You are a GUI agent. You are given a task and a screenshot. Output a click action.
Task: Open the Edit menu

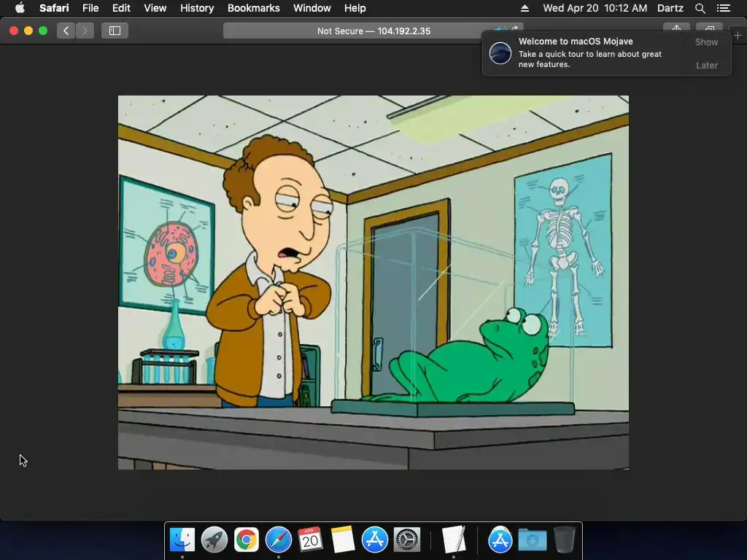tap(121, 8)
